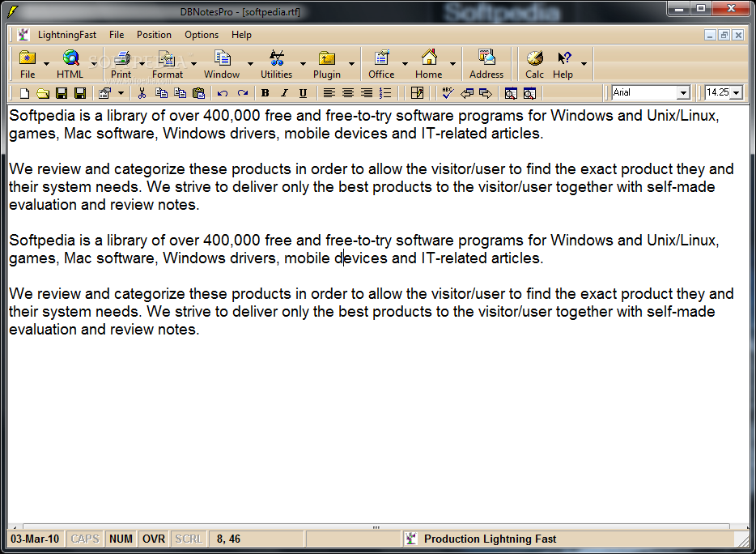Undo the last edit
The height and width of the screenshot is (554, 756).
(x=223, y=93)
